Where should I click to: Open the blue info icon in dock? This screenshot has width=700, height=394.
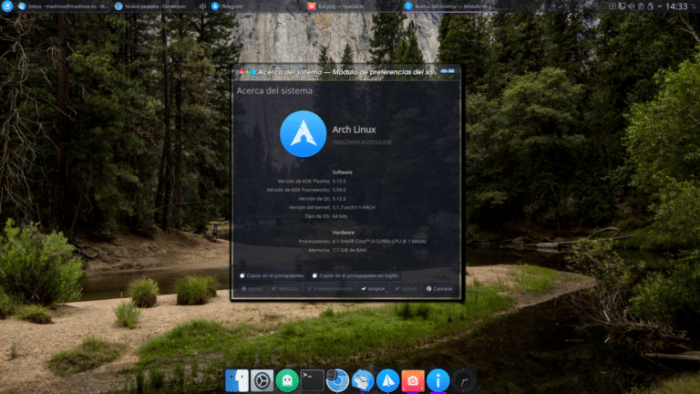click(x=438, y=381)
